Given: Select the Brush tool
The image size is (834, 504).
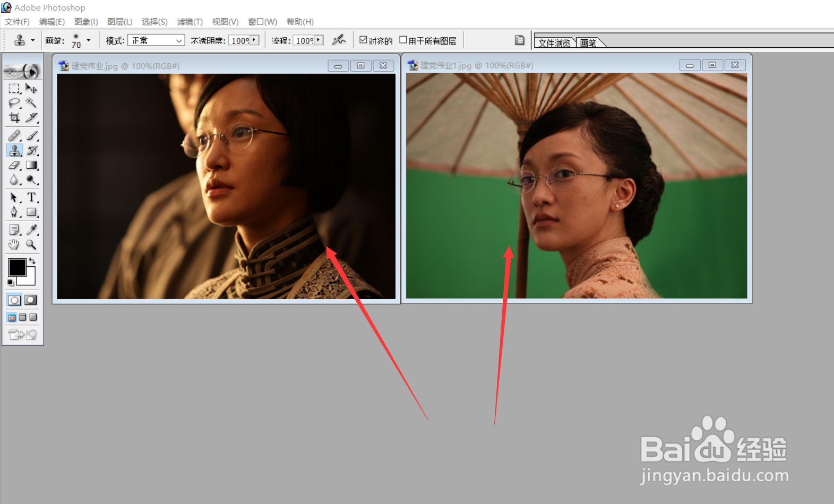Looking at the screenshot, I should click(x=31, y=136).
